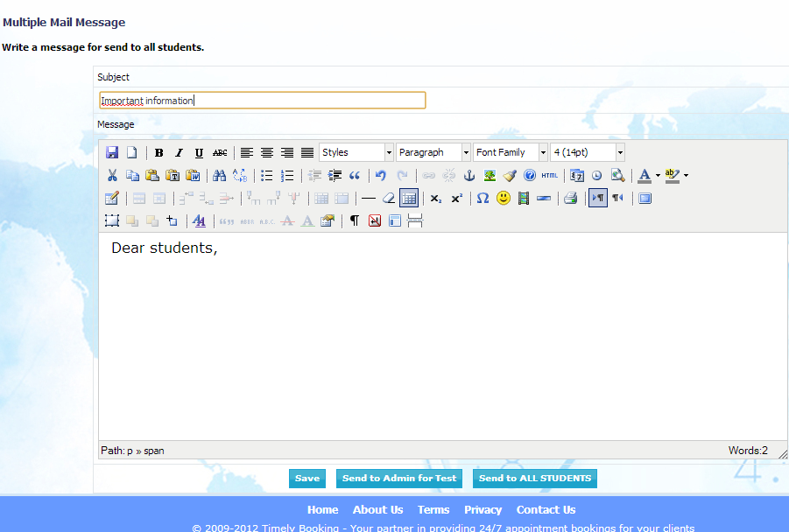Open the Find and Replace tool

238,175
